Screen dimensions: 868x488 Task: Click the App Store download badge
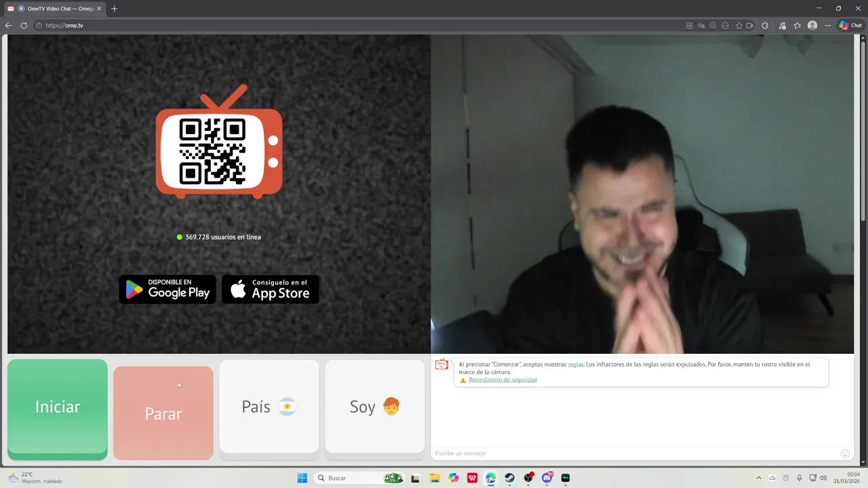(271, 289)
